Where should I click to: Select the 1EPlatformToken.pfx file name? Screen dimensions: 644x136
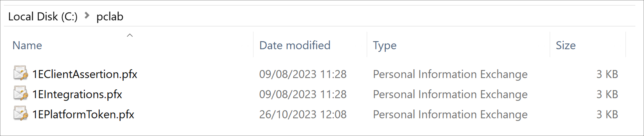(x=83, y=115)
